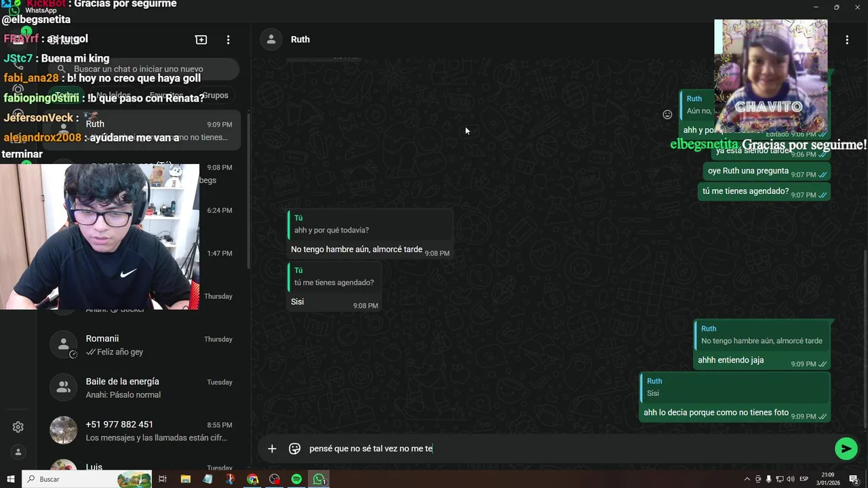
Task: Focus the Windows Buscar search box
Action: 87,479
